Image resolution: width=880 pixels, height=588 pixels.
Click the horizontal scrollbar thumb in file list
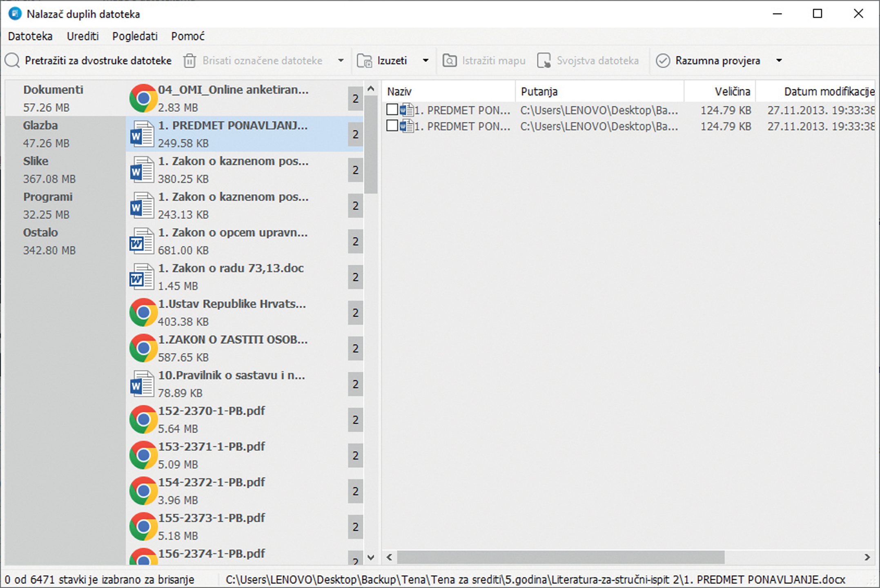(560, 557)
